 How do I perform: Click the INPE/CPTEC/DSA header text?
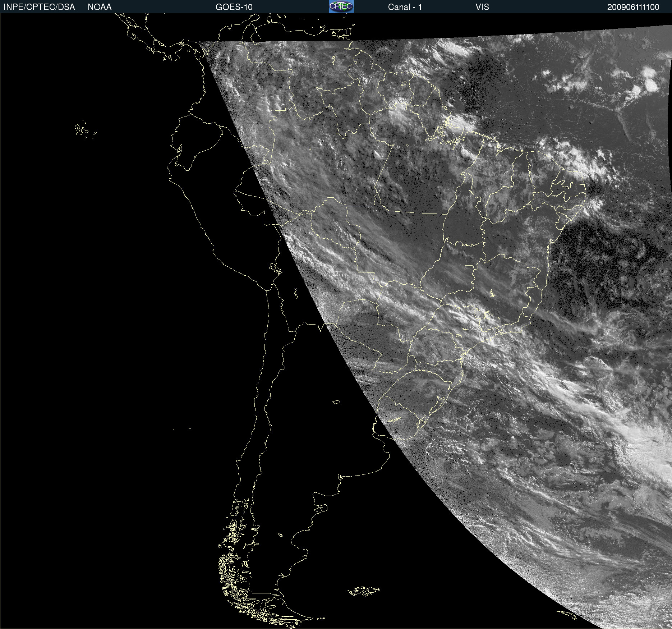click(39, 7)
